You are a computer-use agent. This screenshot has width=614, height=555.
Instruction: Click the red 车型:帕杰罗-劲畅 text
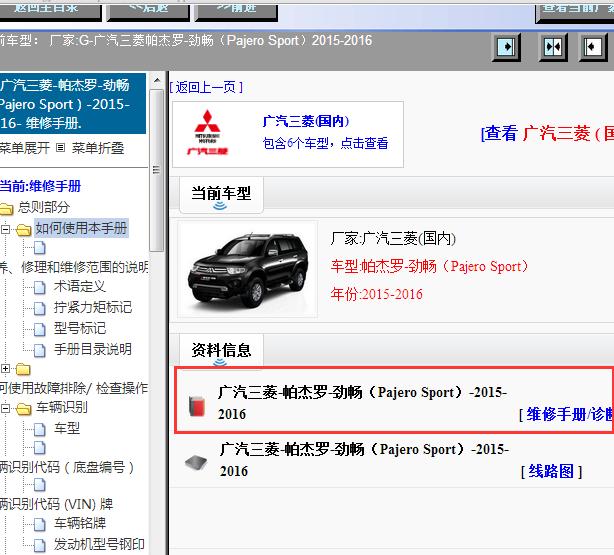point(430,267)
